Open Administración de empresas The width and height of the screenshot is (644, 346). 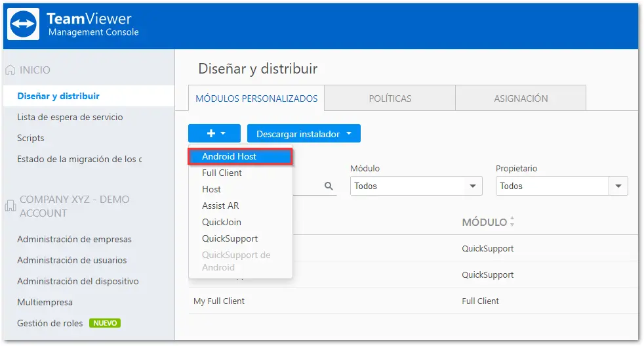point(74,239)
